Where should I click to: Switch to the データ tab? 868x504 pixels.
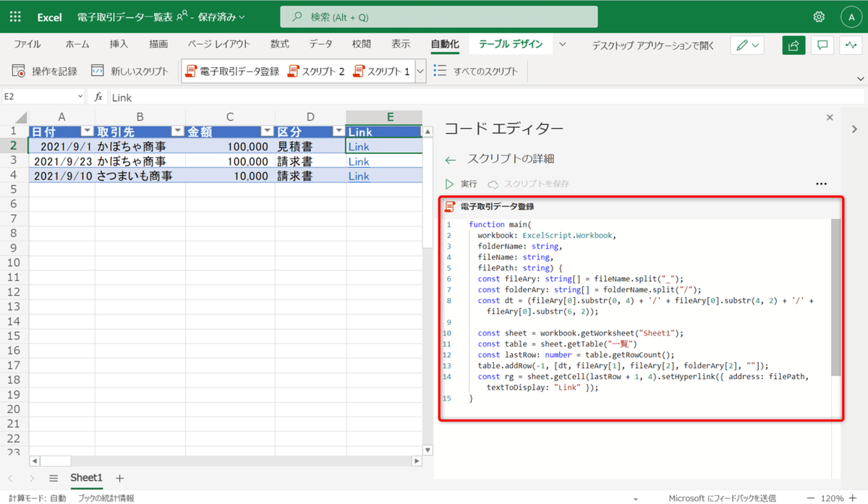click(x=321, y=44)
